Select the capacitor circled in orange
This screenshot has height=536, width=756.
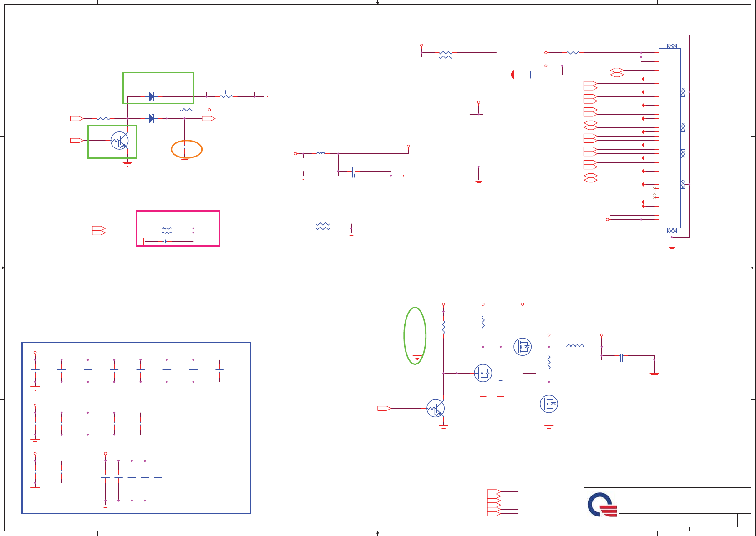tap(184, 147)
